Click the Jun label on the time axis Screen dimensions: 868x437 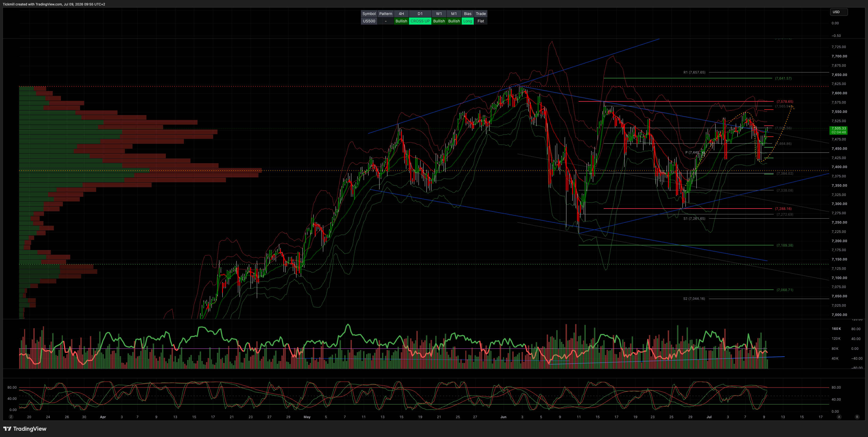(503, 417)
